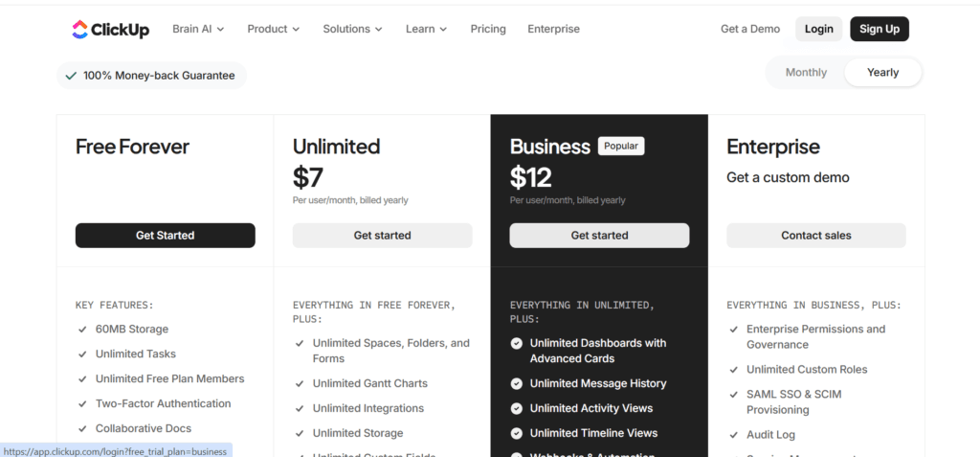Click the KEY FEATURES: label

(x=115, y=306)
